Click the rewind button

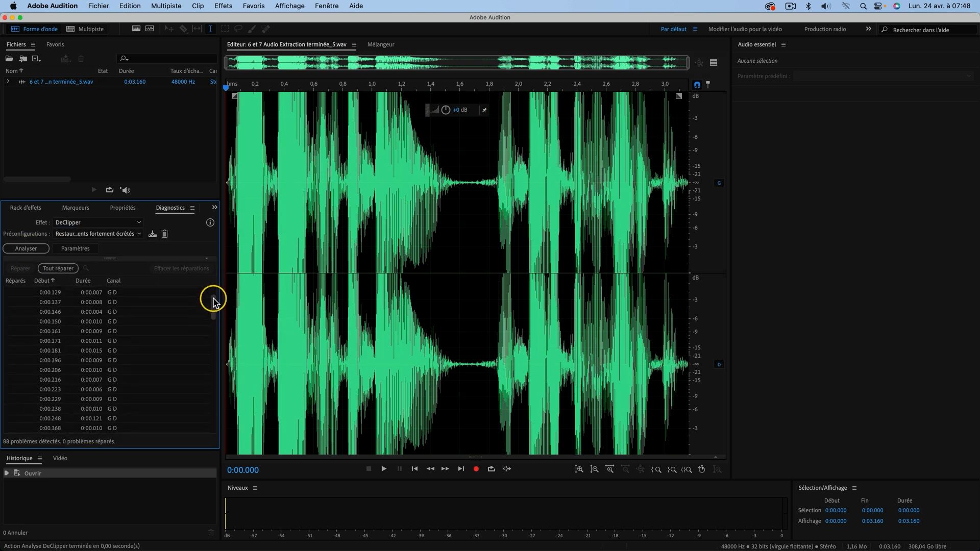pyautogui.click(x=430, y=469)
